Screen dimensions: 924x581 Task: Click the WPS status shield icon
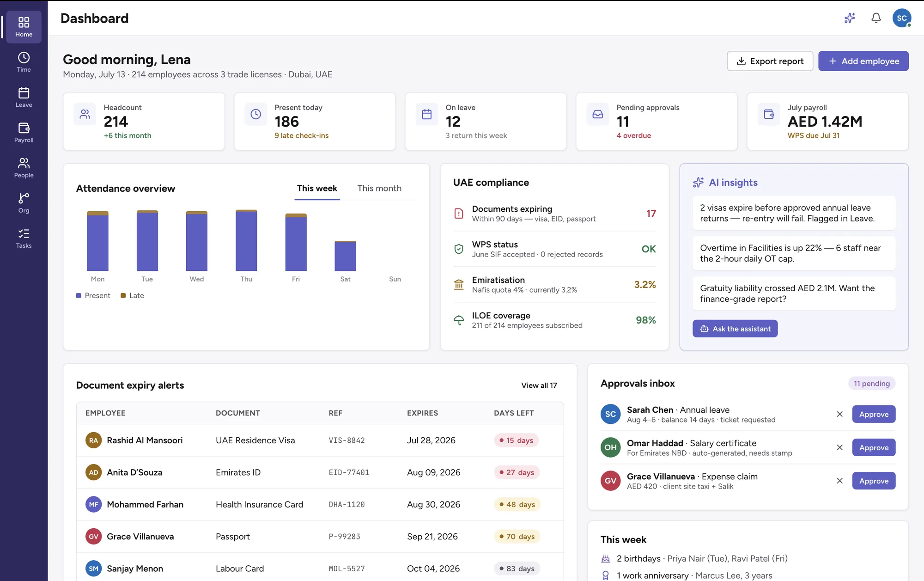[x=459, y=249]
